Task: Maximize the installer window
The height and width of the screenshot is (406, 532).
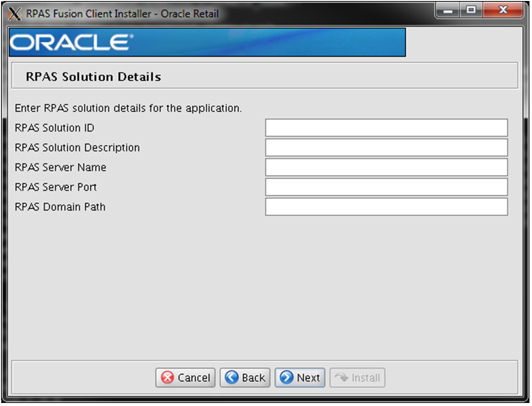Action: pos(471,10)
